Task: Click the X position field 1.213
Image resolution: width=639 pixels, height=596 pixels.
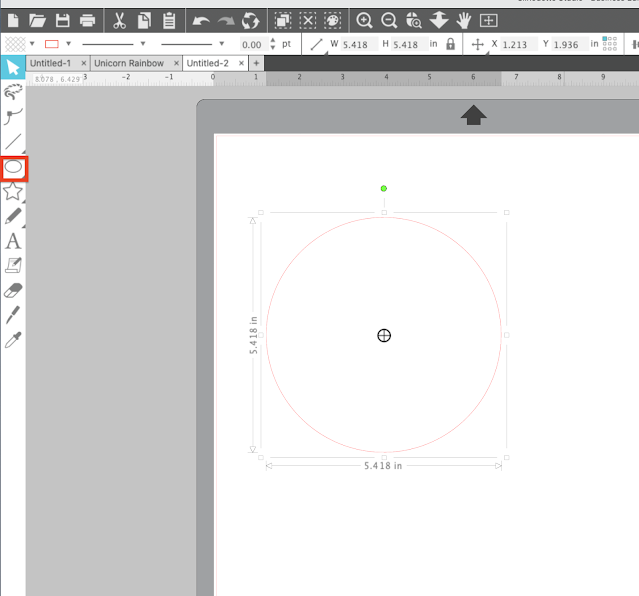Action: click(x=518, y=44)
